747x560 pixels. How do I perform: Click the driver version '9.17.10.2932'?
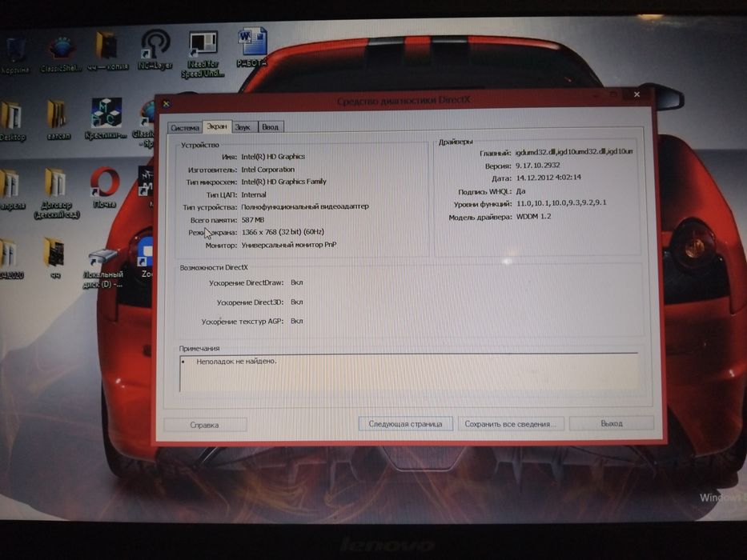tap(538, 166)
